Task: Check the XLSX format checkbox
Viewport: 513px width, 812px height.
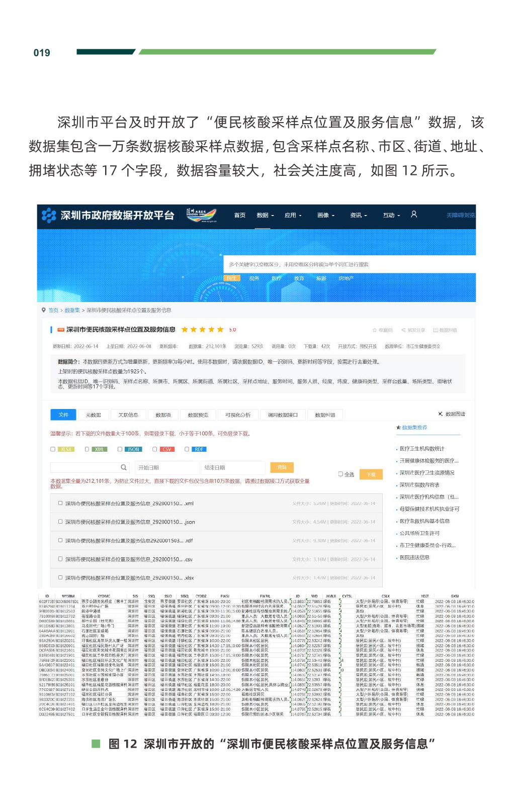Action: (x=53, y=449)
